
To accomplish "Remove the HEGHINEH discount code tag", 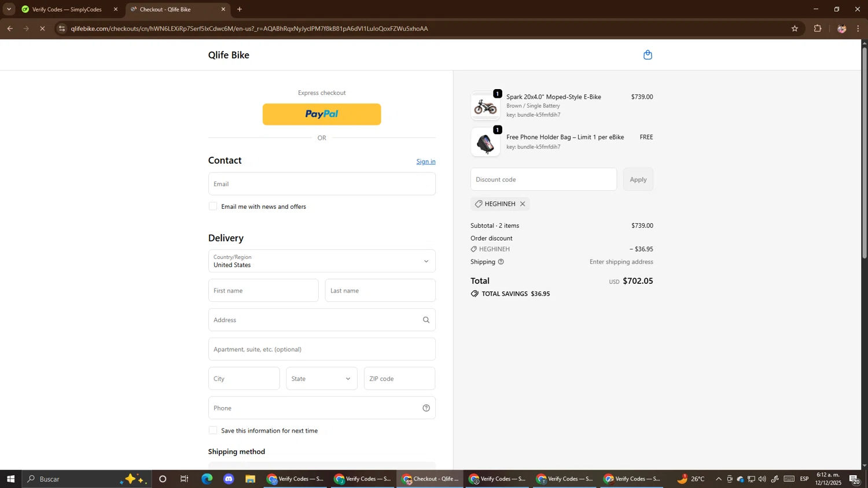I will [x=523, y=204].
